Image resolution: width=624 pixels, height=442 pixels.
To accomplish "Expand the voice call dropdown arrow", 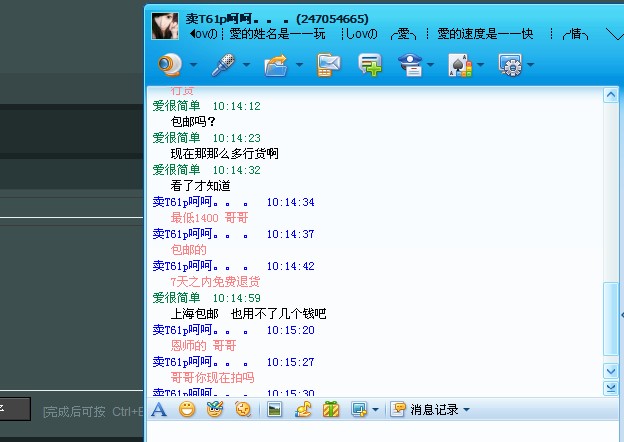I will click(246, 67).
